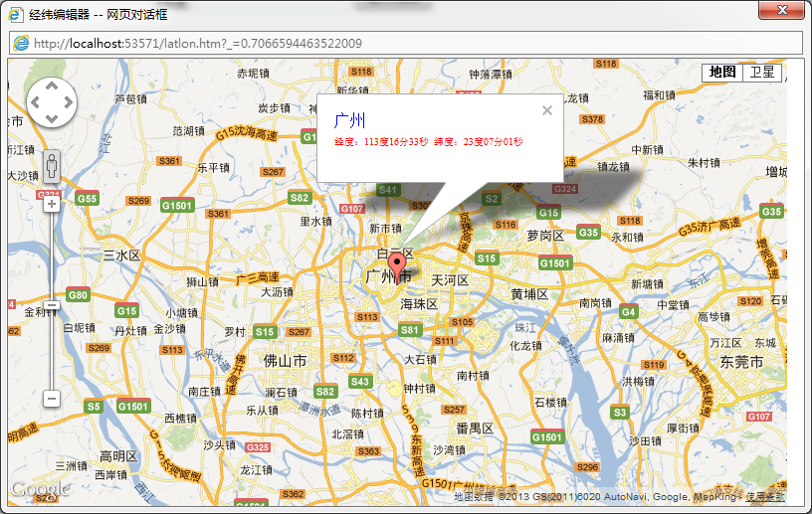
Task: Click the 沙湾镇 town label
Action: [x=449, y=449]
